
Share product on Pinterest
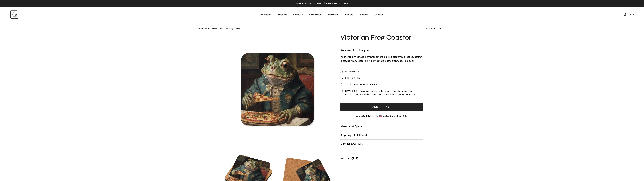click(357, 158)
